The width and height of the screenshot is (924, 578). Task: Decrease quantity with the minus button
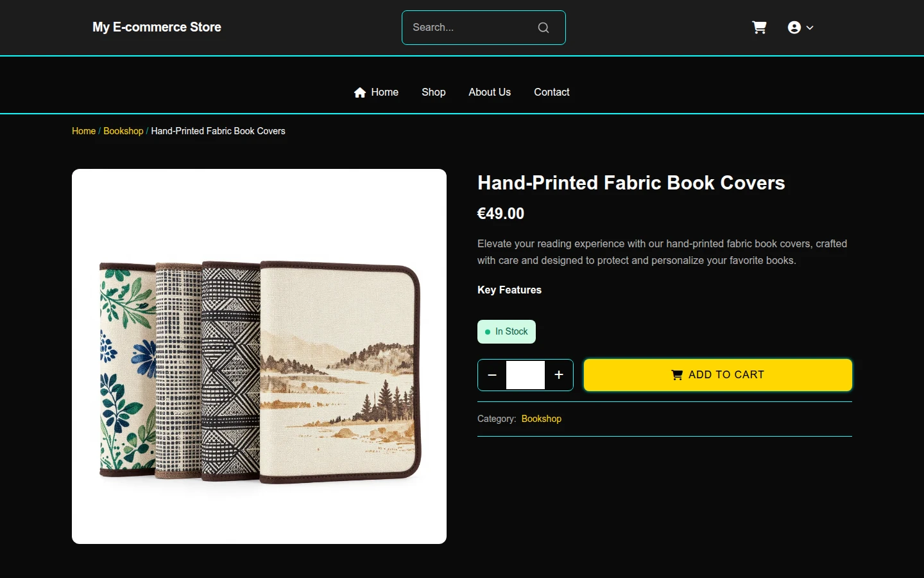(x=492, y=375)
